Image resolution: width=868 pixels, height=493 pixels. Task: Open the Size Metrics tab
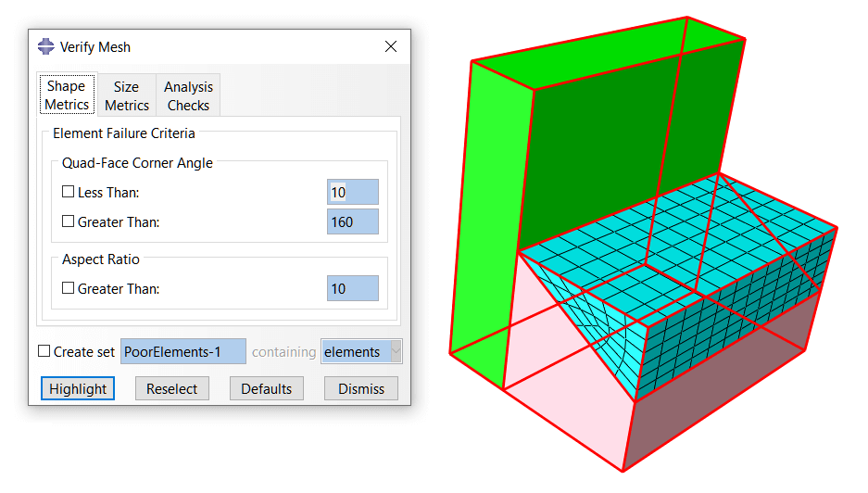[x=127, y=95]
